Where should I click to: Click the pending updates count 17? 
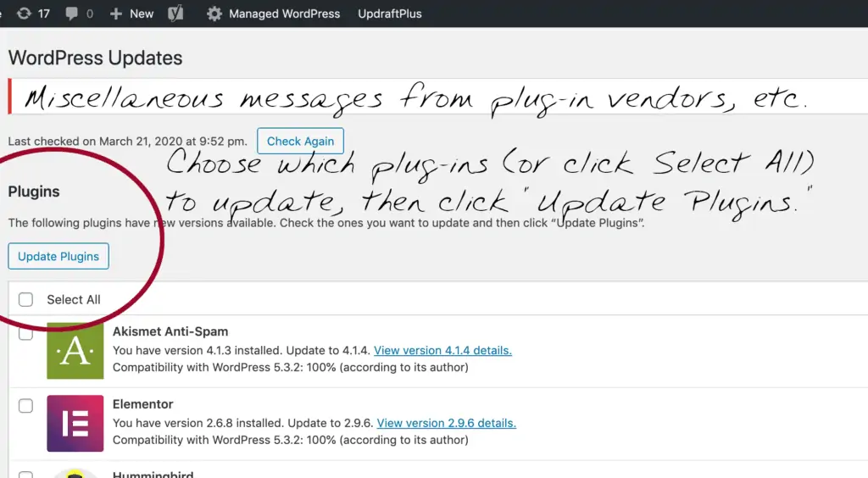[44, 14]
